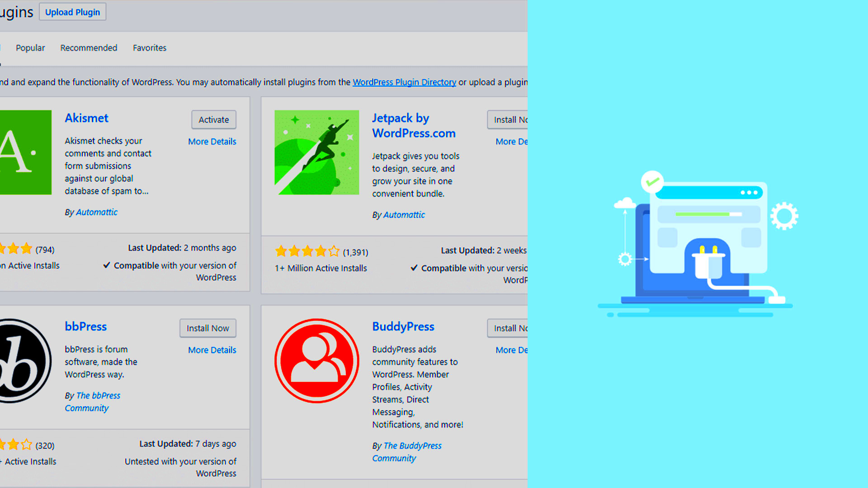
Task: Click the Akismet plugin icon
Action: tap(24, 152)
